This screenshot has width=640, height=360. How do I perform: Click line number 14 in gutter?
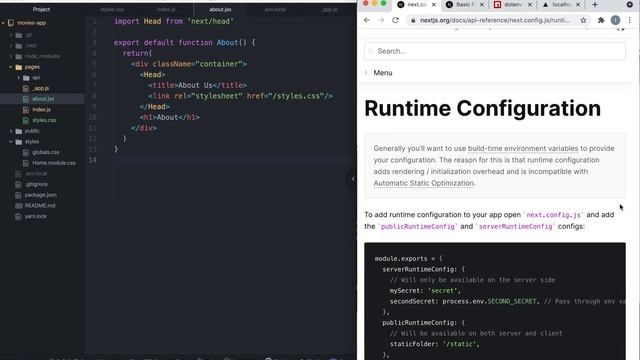93,160
